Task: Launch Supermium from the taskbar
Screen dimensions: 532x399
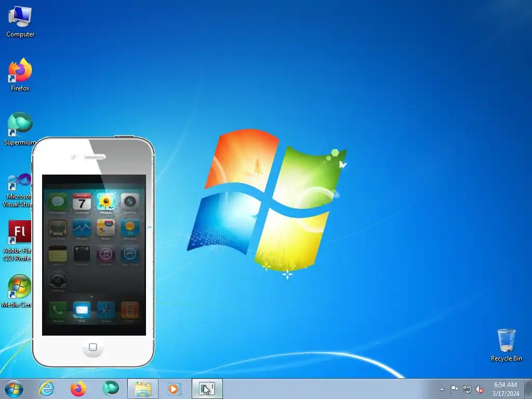Action: point(110,389)
